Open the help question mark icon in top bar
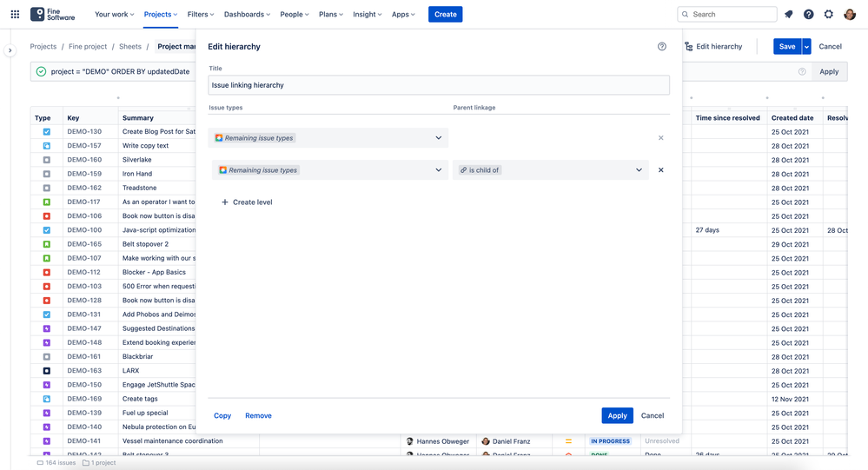The height and width of the screenshot is (470, 868). [x=809, y=15]
